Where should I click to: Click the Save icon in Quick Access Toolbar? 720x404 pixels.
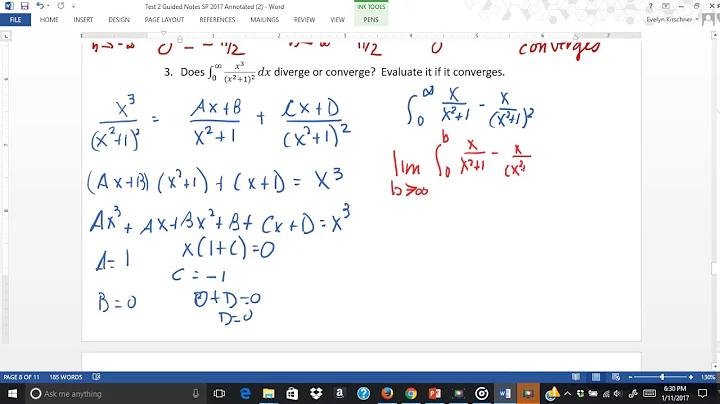(24, 6)
